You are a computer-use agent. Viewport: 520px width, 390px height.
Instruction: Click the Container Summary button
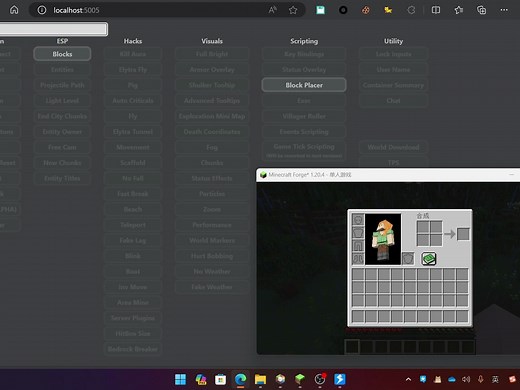393,85
